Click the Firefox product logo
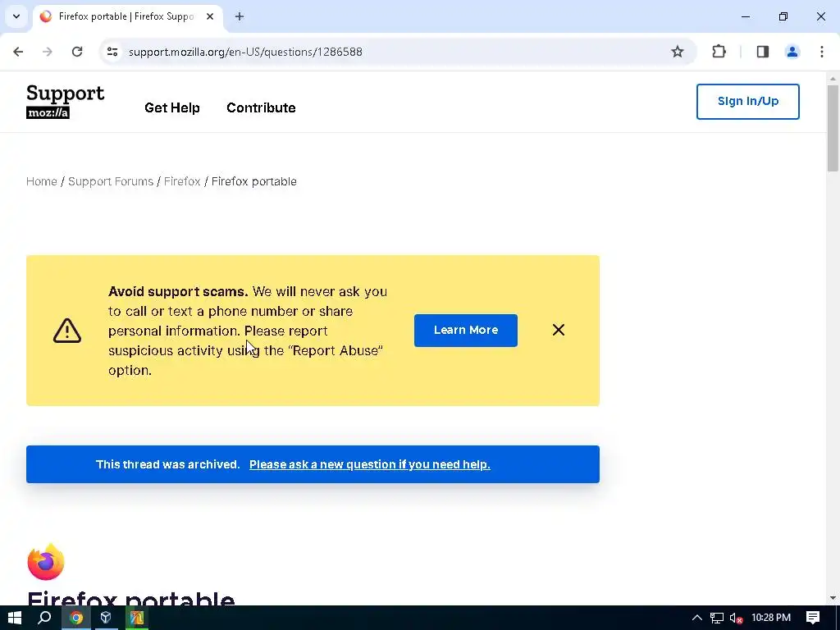Screen dimensions: 840x630 click(46, 562)
